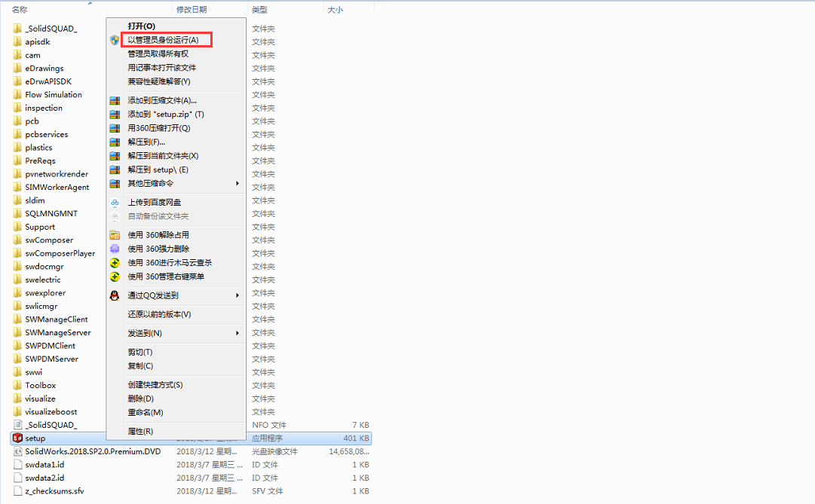
Task: Open 属性(R) properties entry
Action: [140, 431]
